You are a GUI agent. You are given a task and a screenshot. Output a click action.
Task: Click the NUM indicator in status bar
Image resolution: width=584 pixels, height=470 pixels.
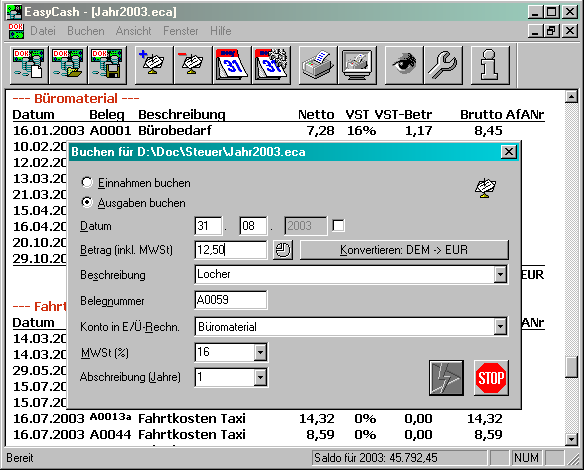(526, 458)
